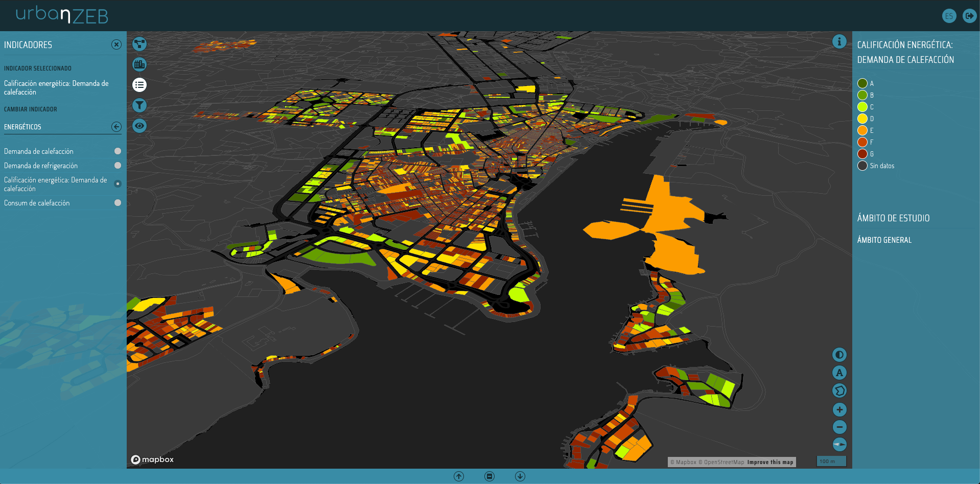Click legend swatch for rating D
This screenshot has height=484, width=980.
click(x=862, y=119)
